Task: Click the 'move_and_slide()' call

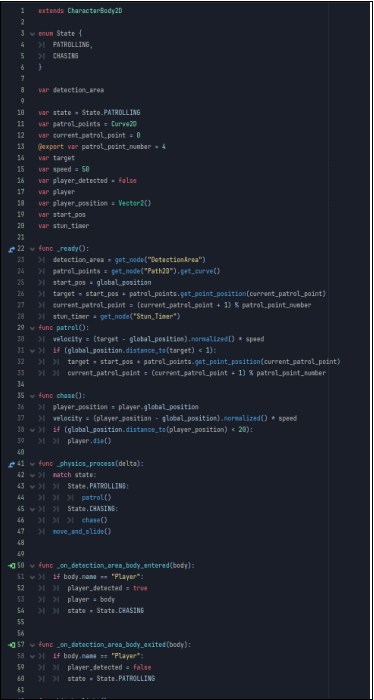Action: point(82,532)
